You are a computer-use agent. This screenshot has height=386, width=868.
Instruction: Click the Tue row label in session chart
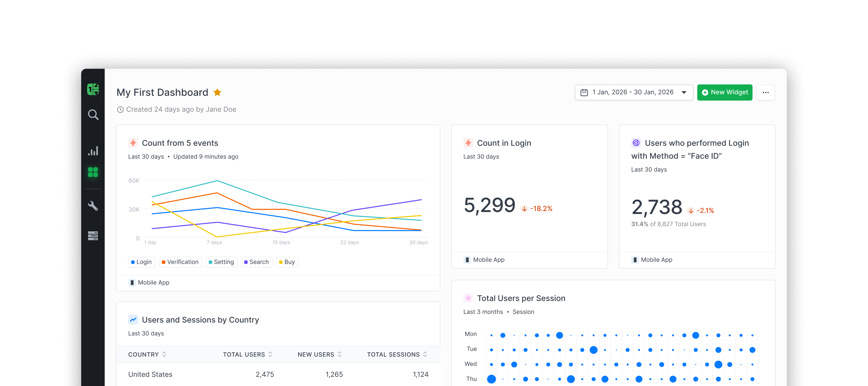pyautogui.click(x=472, y=349)
